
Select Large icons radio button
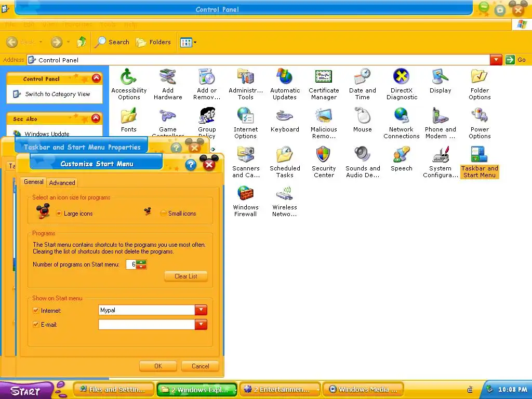pos(59,213)
